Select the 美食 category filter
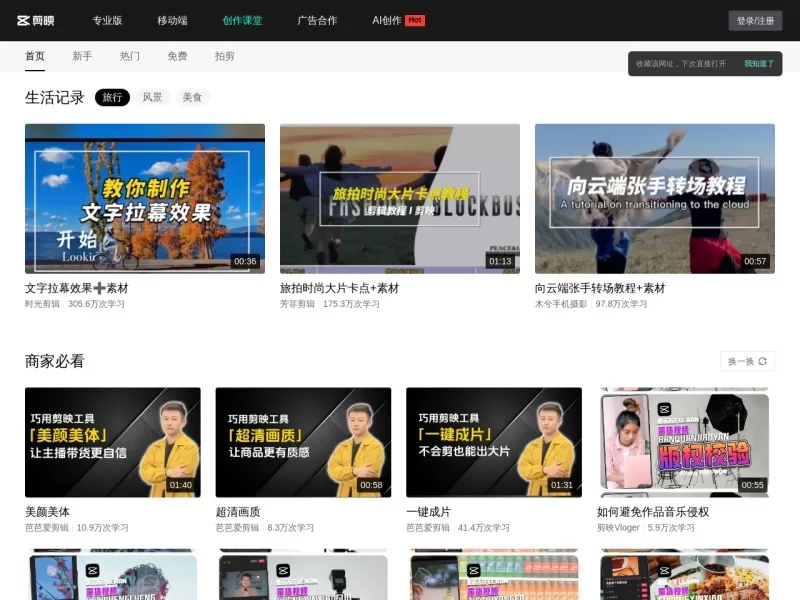This screenshot has width=800, height=600. (x=192, y=98)
